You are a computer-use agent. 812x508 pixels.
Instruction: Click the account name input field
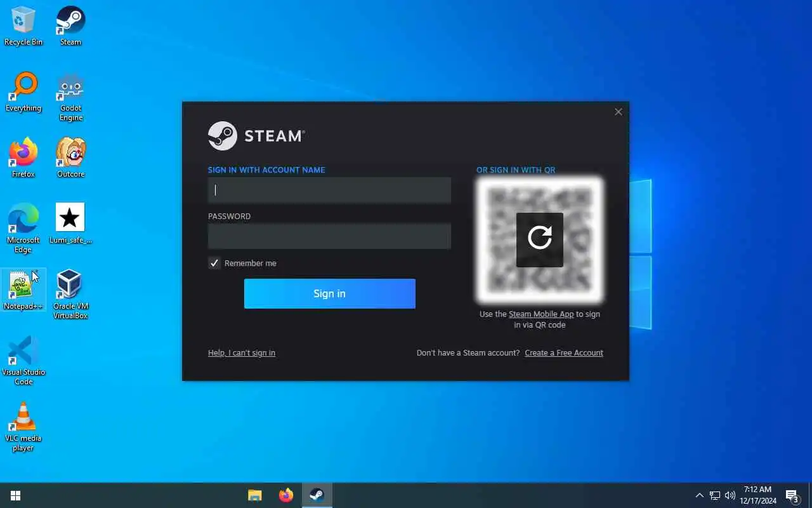[329, 190]
